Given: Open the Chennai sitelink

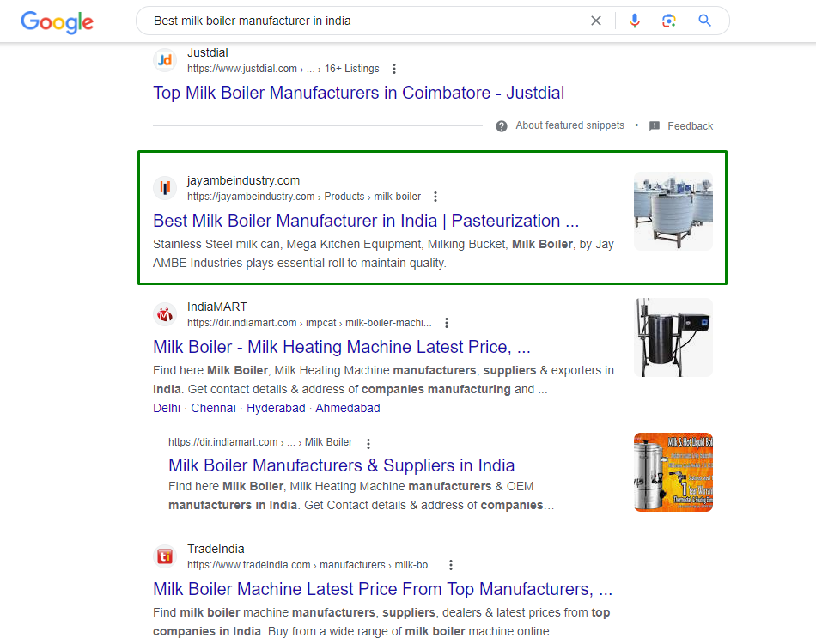Looking at the screenshot, I should [213, 409].
